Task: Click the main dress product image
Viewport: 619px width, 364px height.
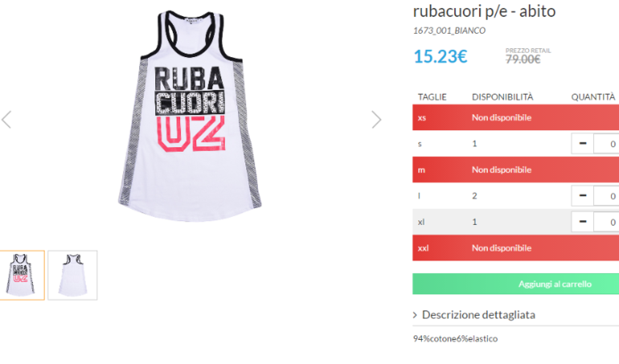Action: (x=190, y=116)
